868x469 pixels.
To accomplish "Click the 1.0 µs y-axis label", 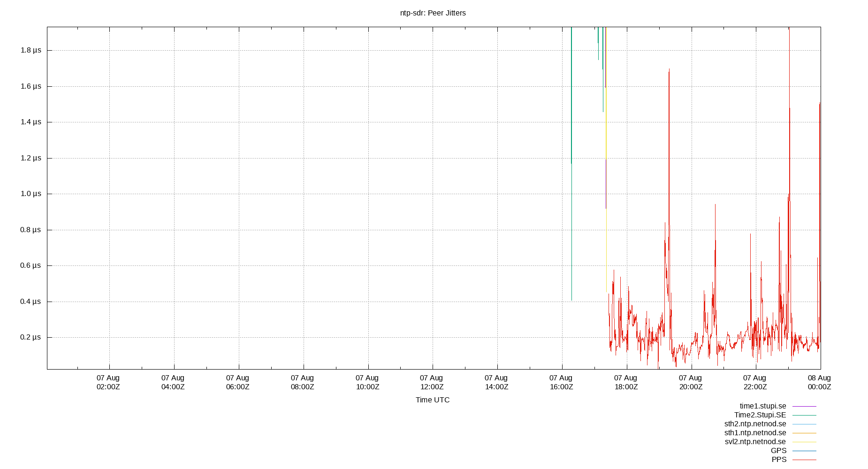I will tap(31, 194).
